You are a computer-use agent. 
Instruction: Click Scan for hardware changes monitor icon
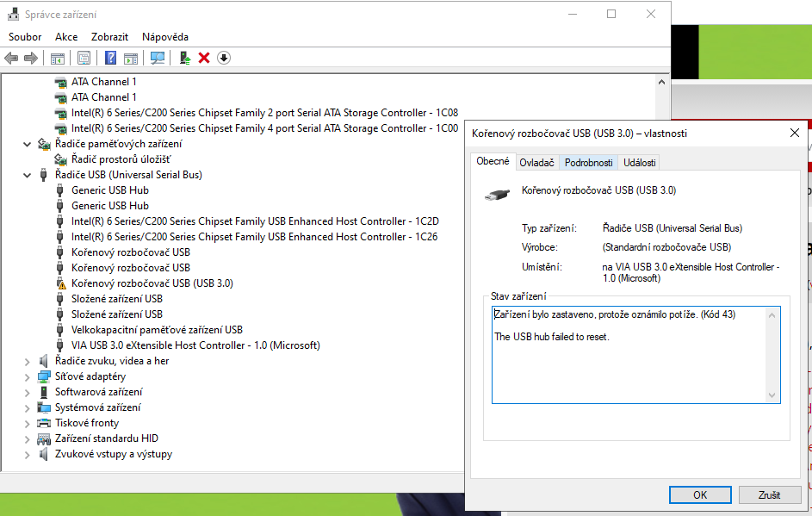158,58
